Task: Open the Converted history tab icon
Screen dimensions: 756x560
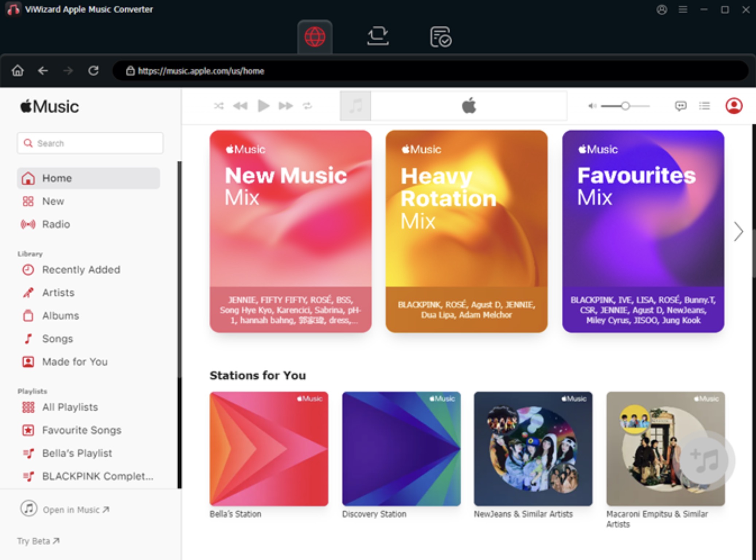Action: (x=441, y=36)
